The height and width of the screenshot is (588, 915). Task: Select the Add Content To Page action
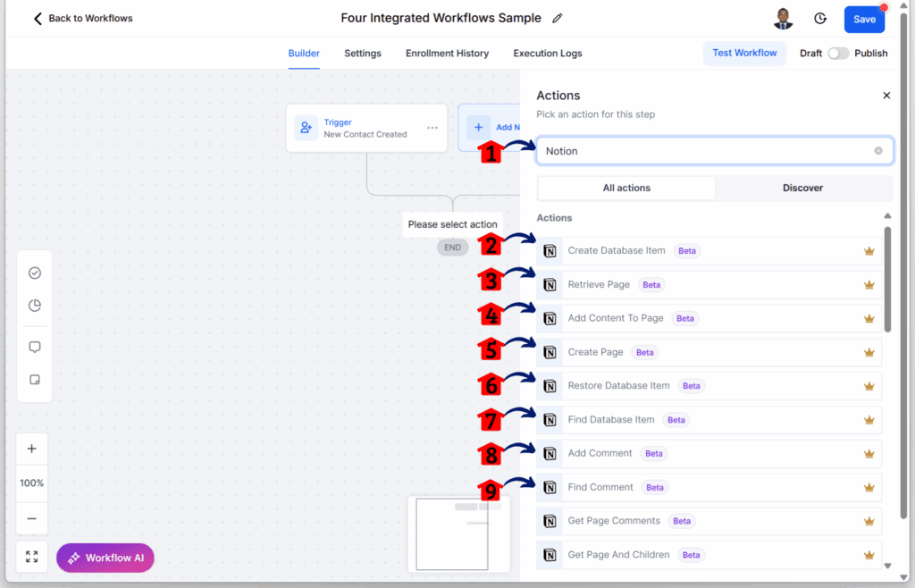pyautogui.click(x=709, y=318)
